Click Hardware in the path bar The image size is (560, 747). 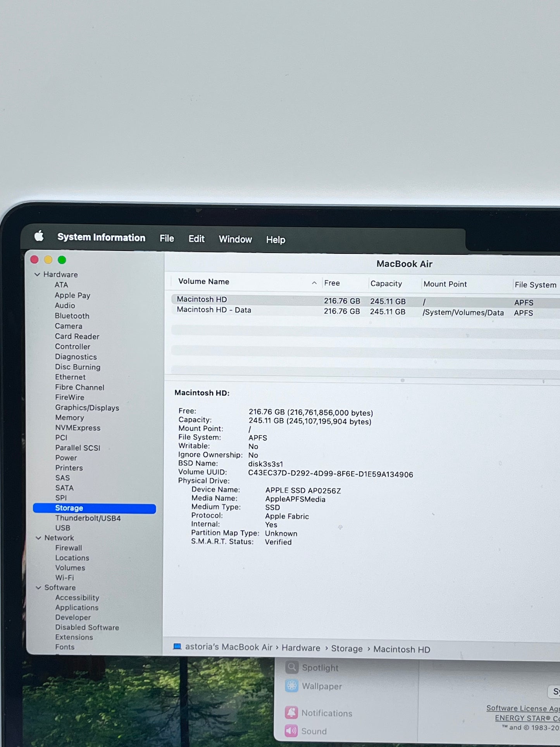click(301, 648)
